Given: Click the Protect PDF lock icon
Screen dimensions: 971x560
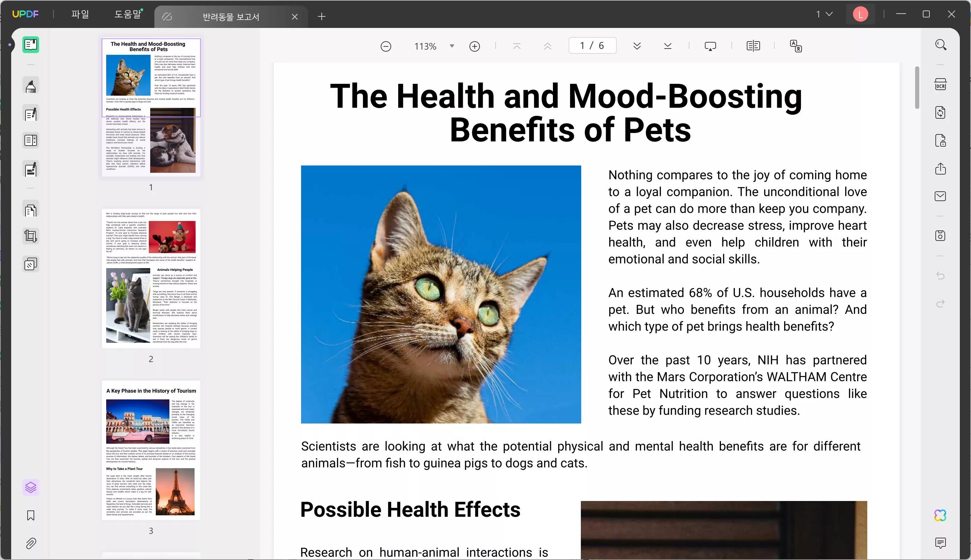Looking at the screenshot, I should [x=940, y=141].
